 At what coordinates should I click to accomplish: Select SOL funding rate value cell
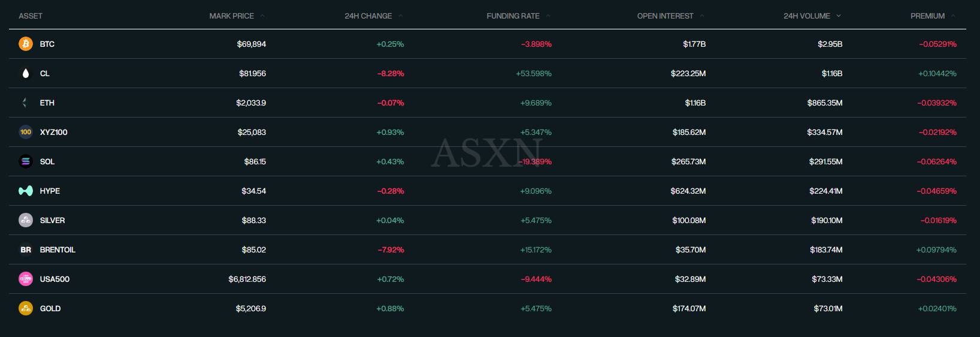point(536,162)
